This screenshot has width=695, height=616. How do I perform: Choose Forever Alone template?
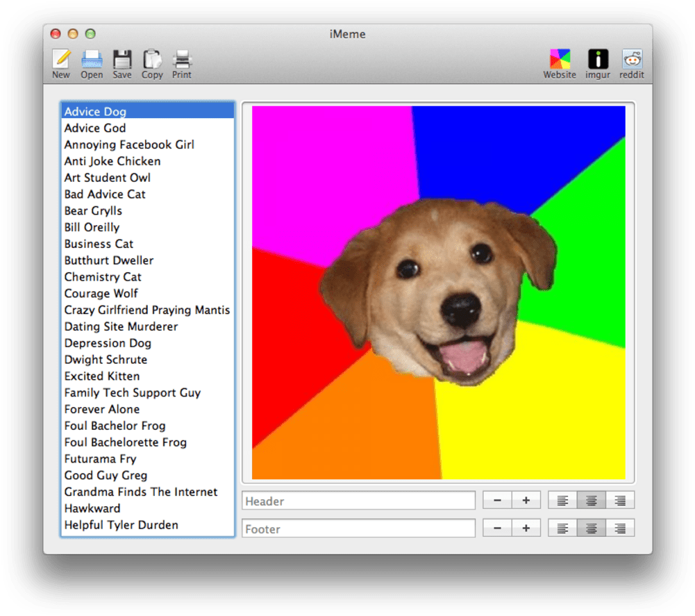(x=148, y=409)
